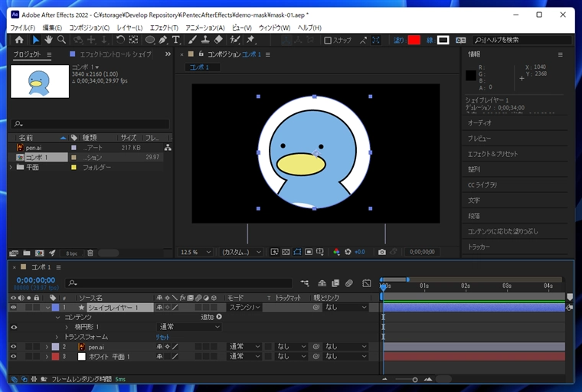The image size is (582, 392).
Task: Choose the Pen tool
Action: point(163,40)
